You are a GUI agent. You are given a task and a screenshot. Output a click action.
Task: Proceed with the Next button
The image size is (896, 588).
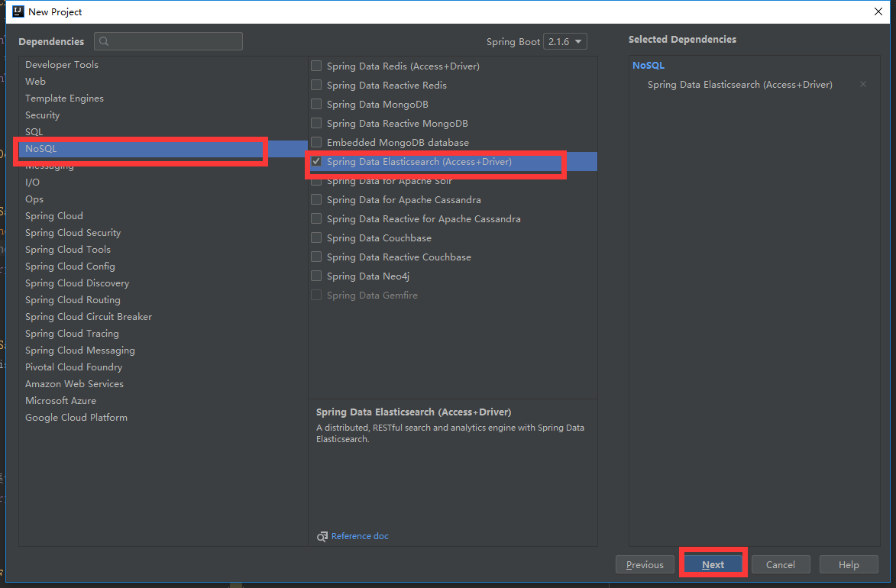[713, 564]
